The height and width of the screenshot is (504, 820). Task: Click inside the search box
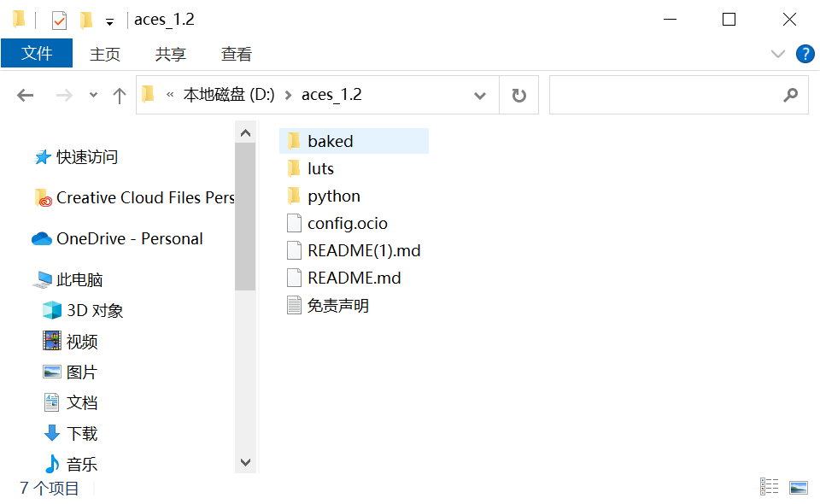(665, 95)
